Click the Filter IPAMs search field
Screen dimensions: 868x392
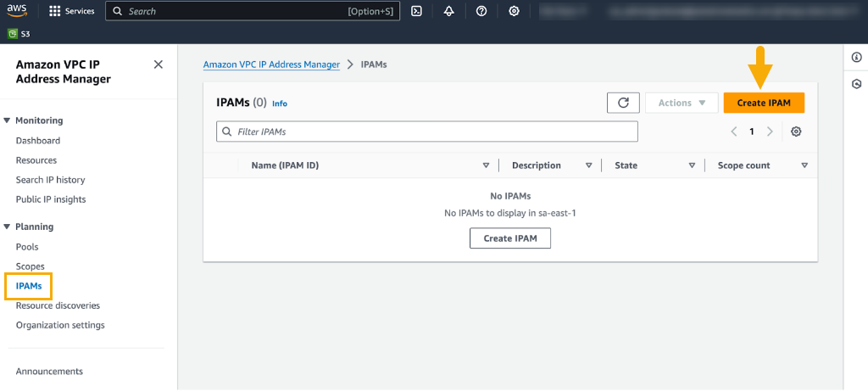[427, 132]
